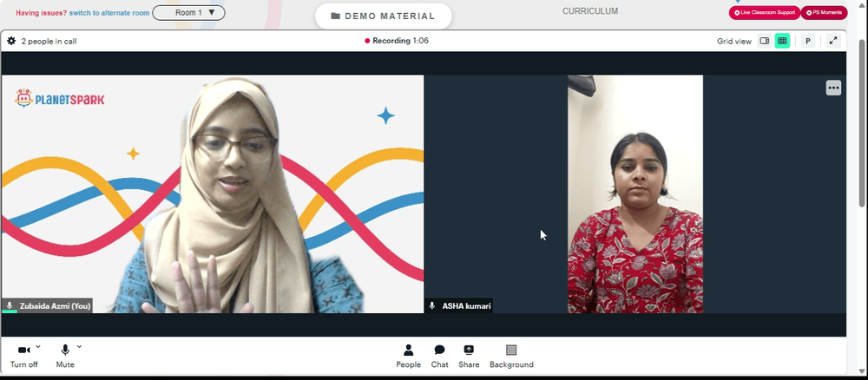Open more options on ASHA kumari's tile
The image size is (868, 380).
tap(833, 88)
